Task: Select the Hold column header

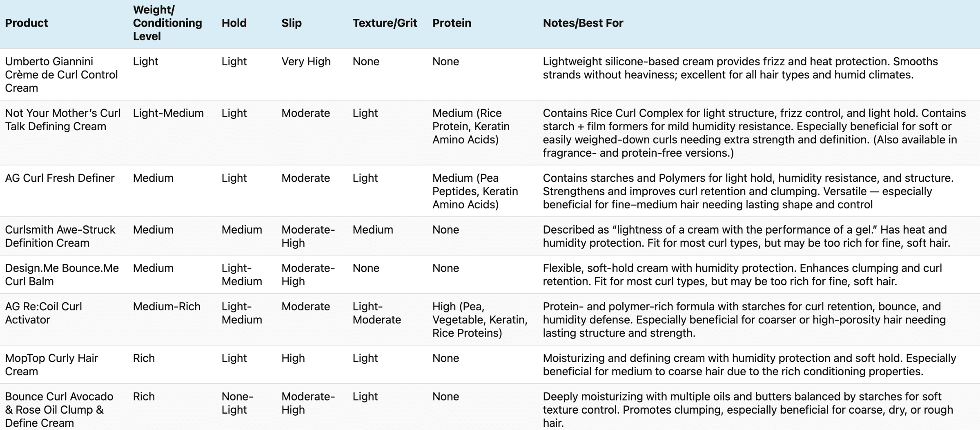Action: 234,23
